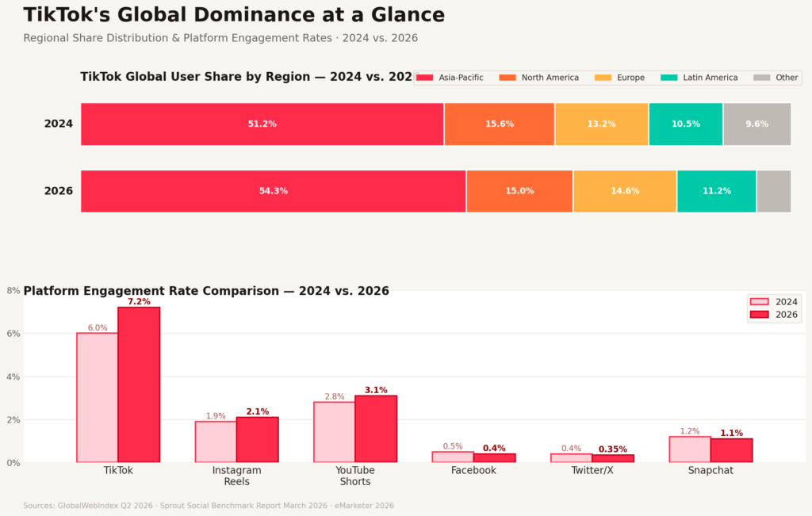The width and height of the screenshot is (812, 516).
Task: Click the "Asia-Pacific" legend text
Action: pos(461,78)
